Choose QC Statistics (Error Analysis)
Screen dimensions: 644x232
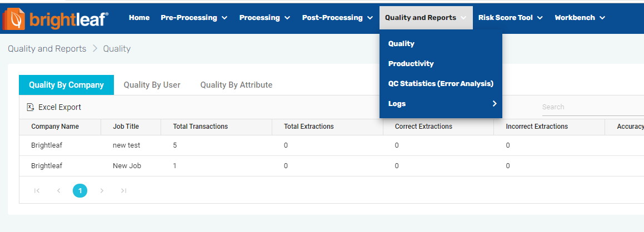point(441,84)
